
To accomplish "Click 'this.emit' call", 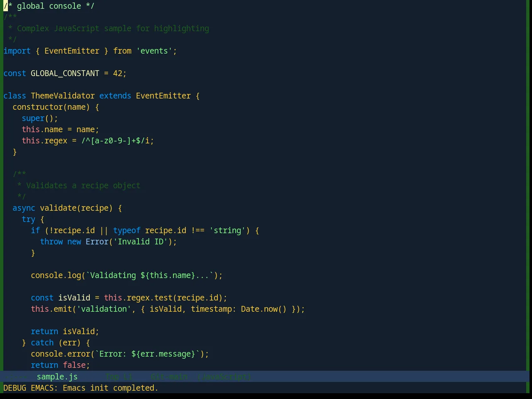I will point(51,309).
